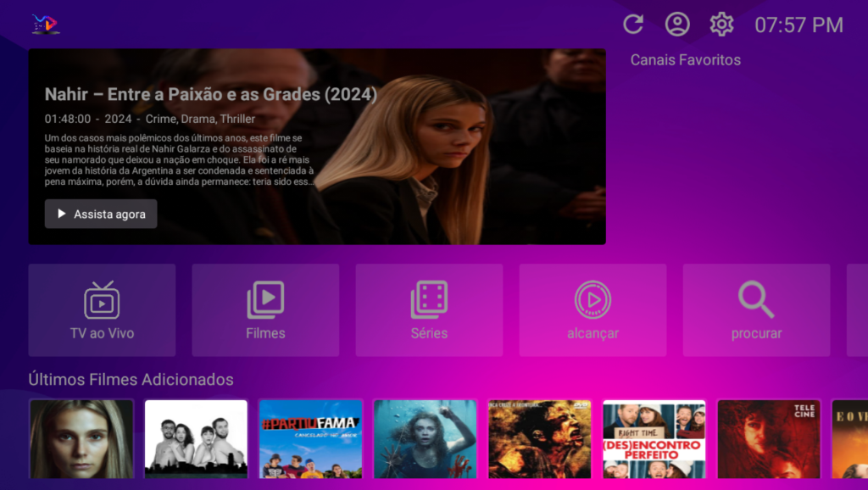Select the Filmes category tile
The image size is (868, 490).
pos(265,310)
